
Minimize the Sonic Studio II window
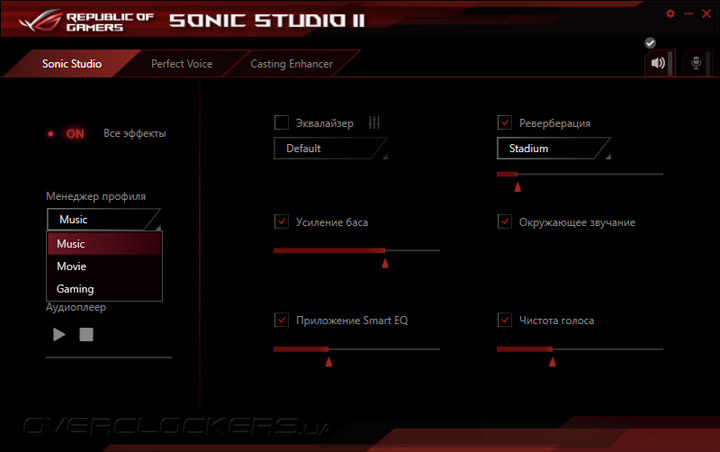point(688,14)
